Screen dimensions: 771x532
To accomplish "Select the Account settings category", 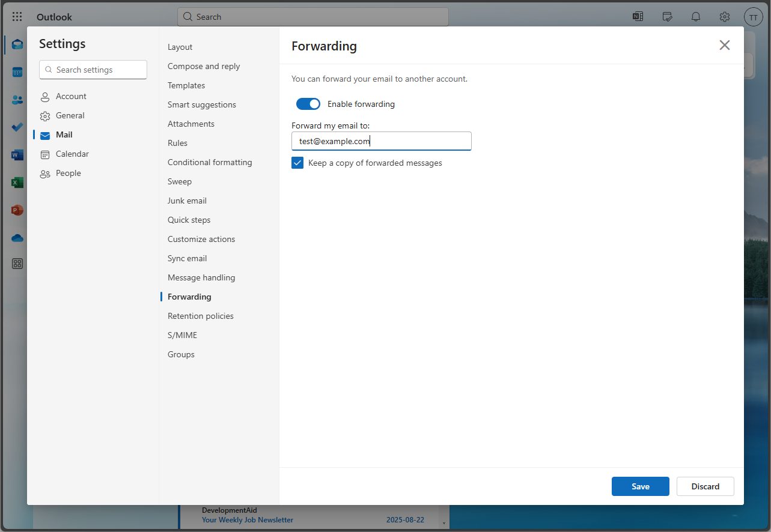I will [x=71, y=96].
